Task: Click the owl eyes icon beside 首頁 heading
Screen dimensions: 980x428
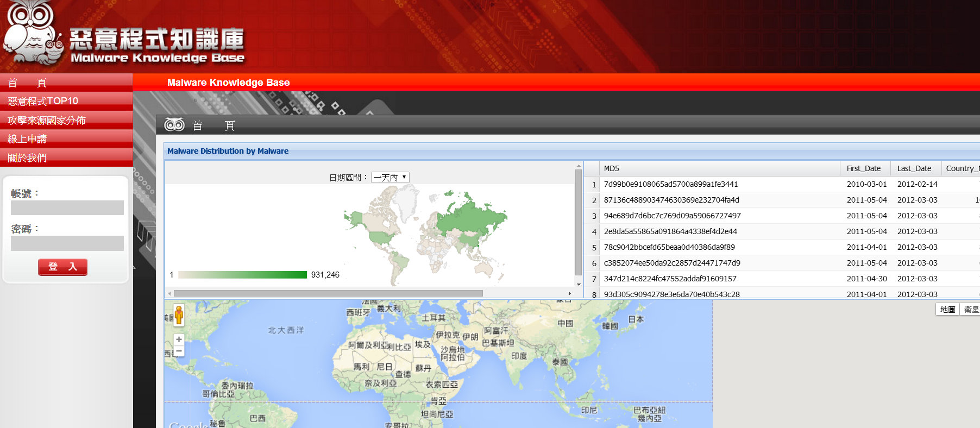Action: [174, 125]
